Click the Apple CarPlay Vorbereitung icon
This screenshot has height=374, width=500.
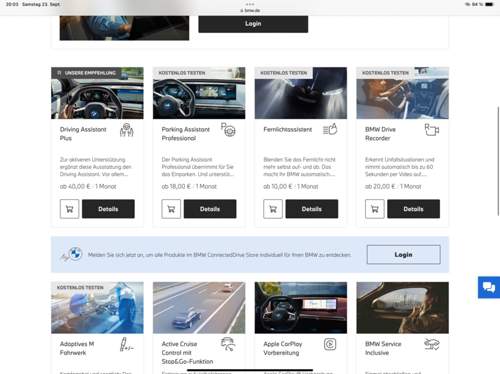(330, 344)
